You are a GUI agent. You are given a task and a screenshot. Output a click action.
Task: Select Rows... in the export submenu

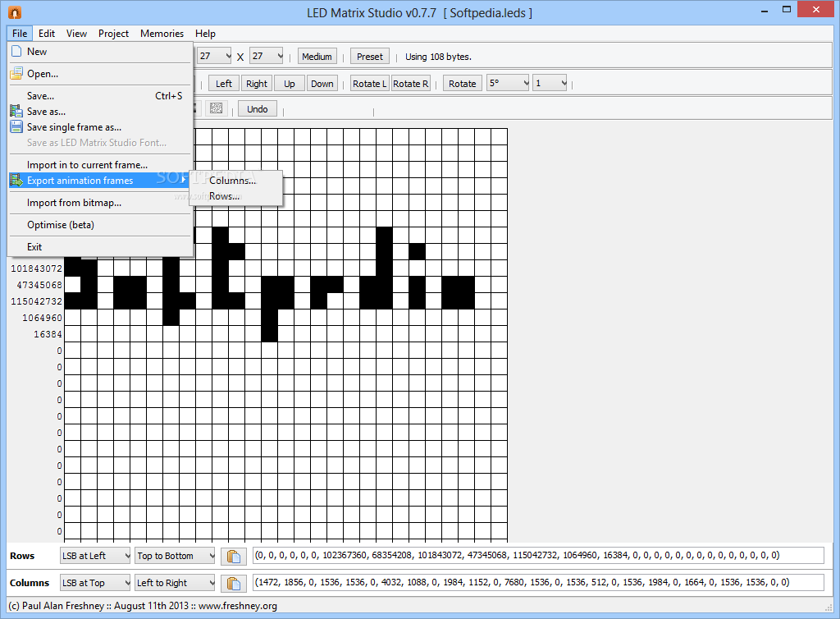pyautogui.click(x=236, y=196)
